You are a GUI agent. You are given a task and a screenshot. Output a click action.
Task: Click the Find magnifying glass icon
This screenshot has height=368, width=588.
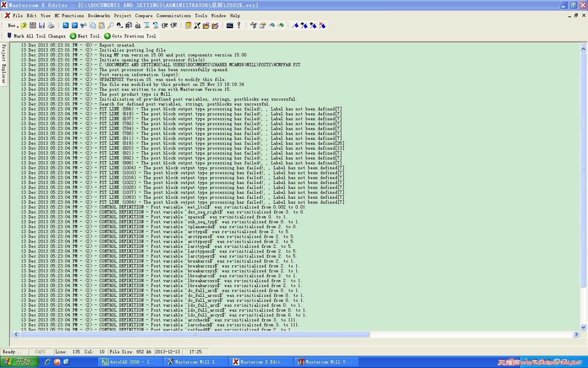[111, 25]
